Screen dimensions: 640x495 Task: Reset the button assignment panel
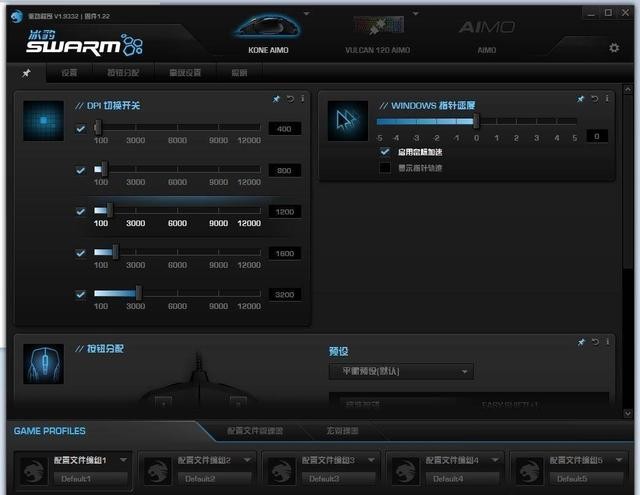coord(595,342)
